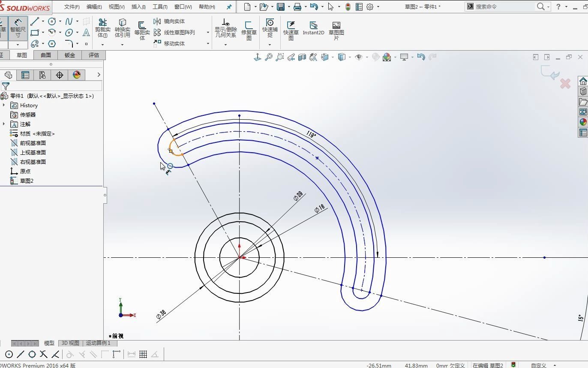Click the Previous View icon
This screenshot has width=588, height=368.
point(291,57)
